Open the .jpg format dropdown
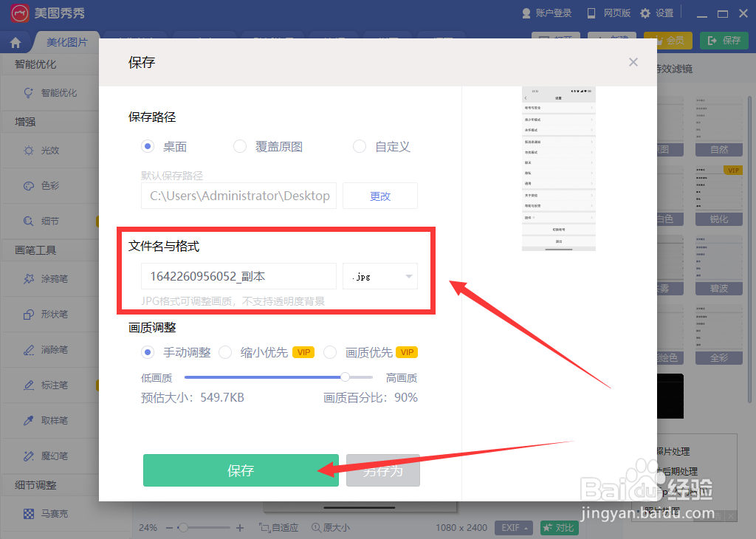Image resolution: width=756 pixels, height=539 pixels. coord(379,276)
